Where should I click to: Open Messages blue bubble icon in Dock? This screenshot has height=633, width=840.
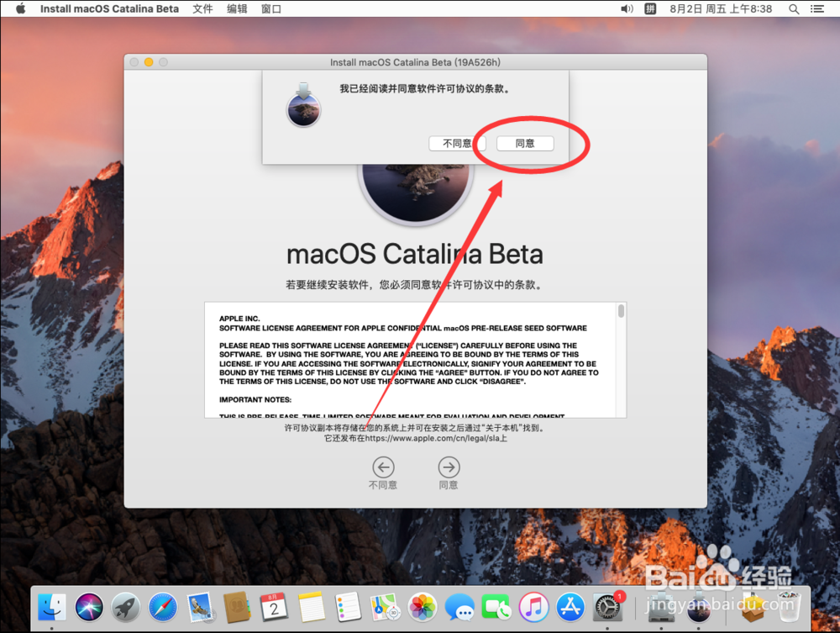point(459,607)
